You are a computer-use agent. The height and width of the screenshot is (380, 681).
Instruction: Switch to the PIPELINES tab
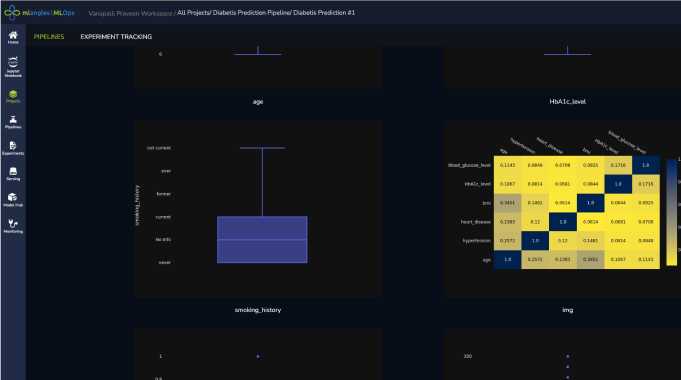tap(49, 36)
